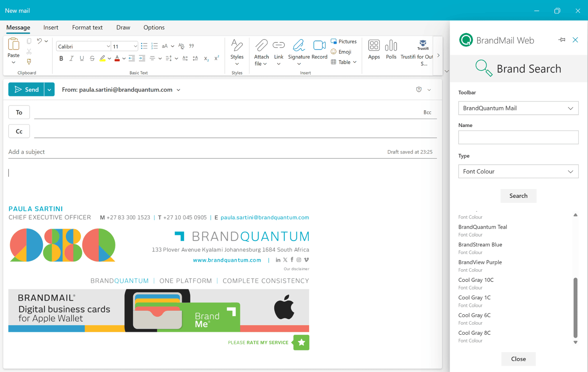Viewport: 588px width, 372px height.
Task: Click the Polls icon
Action: (391, 49)
